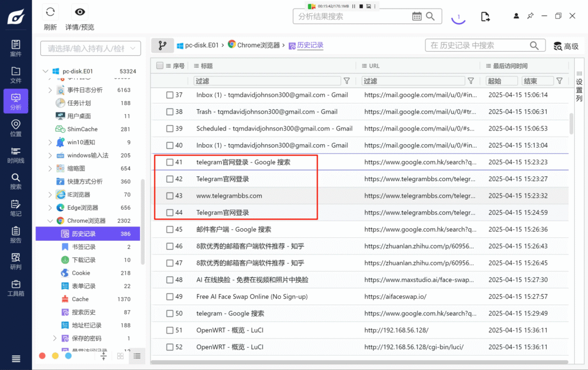The height and width of the screenshot is (370, 588).
Task: Click the branch tree icon button
Action: [163, 45]
